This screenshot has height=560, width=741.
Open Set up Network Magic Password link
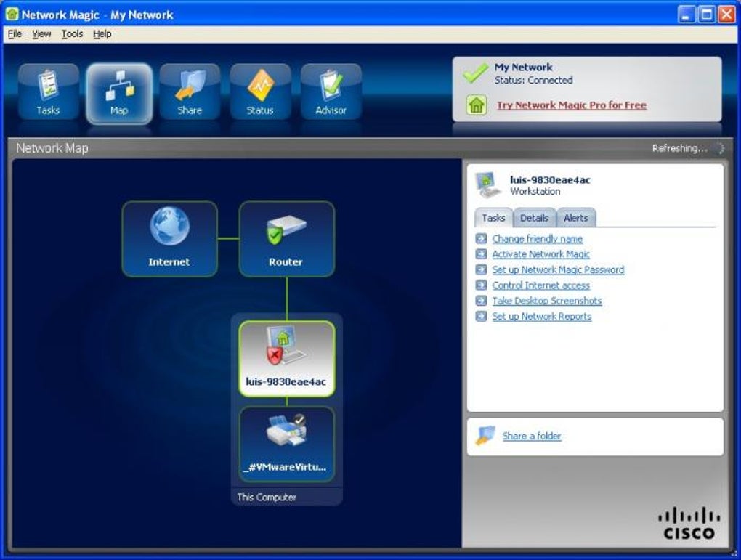pos(558,270)
